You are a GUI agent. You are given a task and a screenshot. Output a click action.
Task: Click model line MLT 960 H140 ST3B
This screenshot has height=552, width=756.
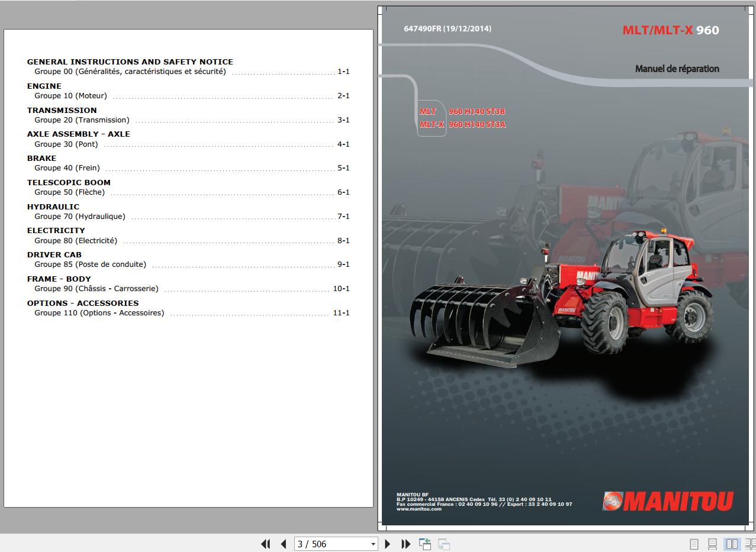pos(462,111)
